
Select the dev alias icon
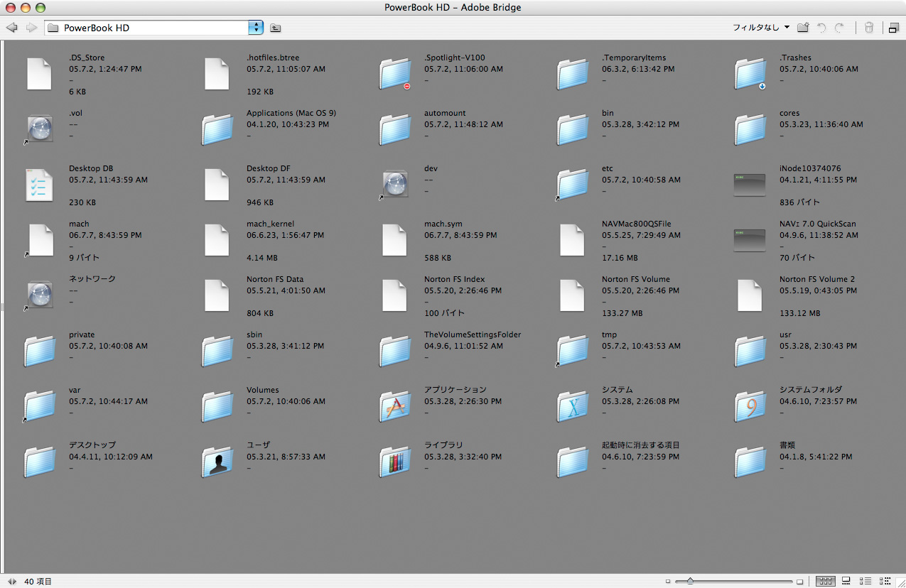394,185
